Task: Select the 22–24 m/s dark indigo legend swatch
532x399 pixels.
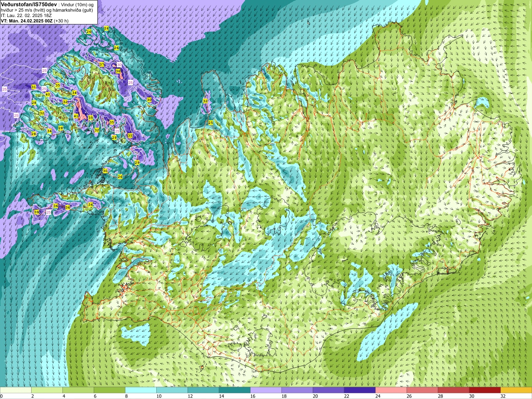Action: [x=360, y=390]
